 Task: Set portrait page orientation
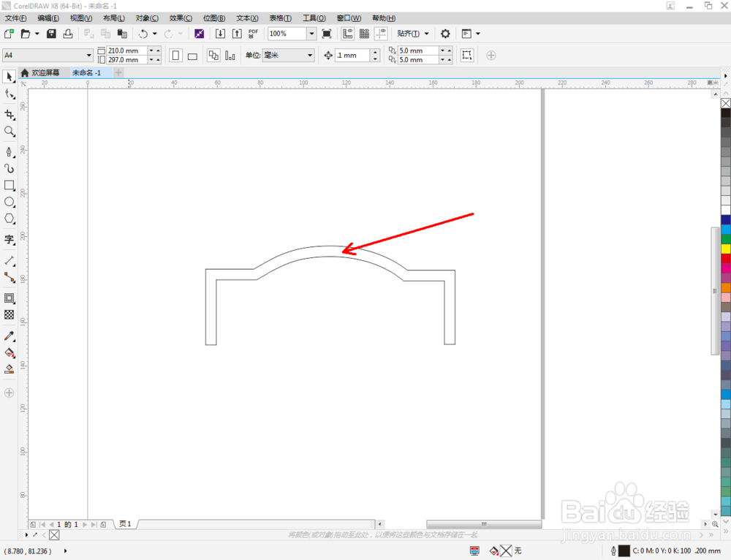click(175, 56)
